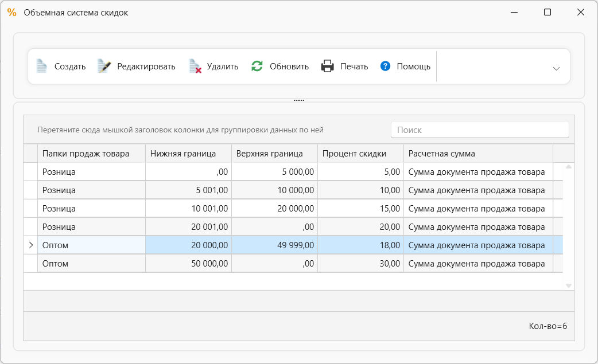Click the 20 000,00 lower bound cell
This screenshot has height=364, width=598.
click(x=188, y=245)
